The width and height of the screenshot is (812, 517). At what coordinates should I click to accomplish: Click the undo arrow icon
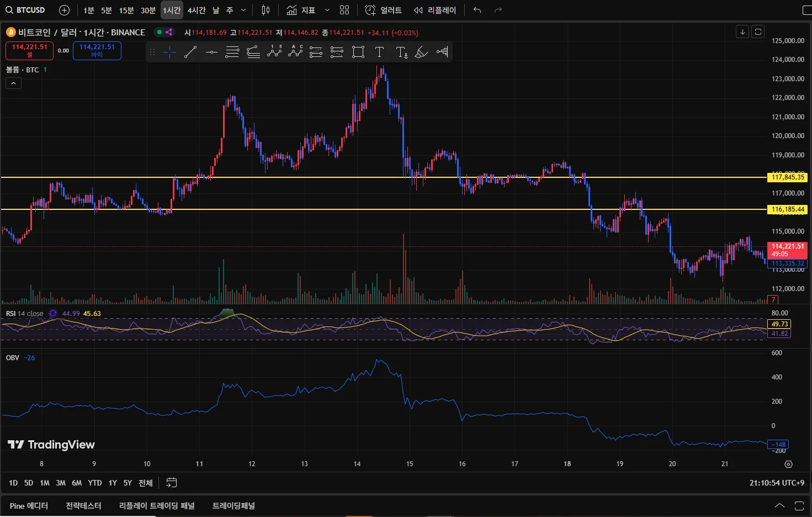coord(477,10)
